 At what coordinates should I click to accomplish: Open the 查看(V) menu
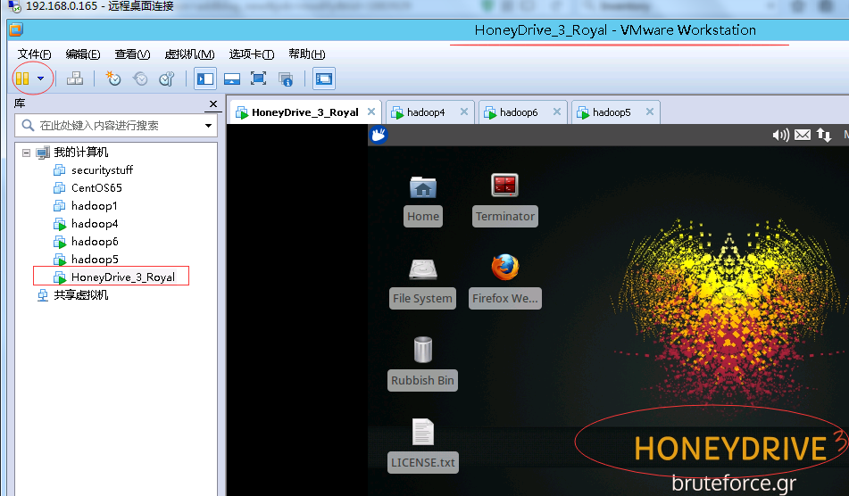click(132, 54)
